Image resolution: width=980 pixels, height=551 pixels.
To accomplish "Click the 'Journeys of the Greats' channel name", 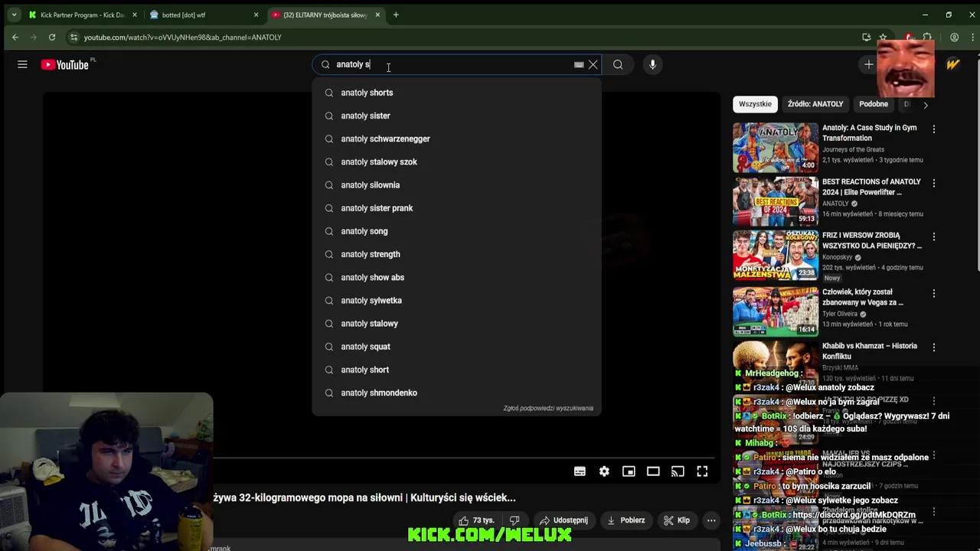I will 853,150.
